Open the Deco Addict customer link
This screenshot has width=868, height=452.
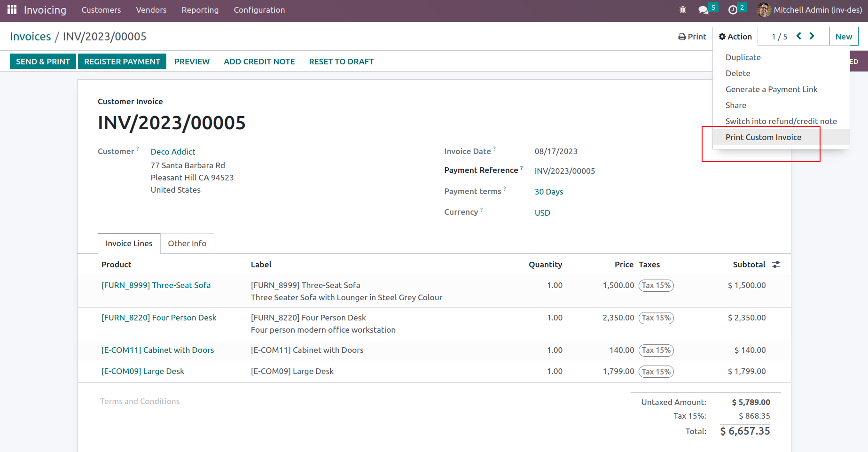173,152
